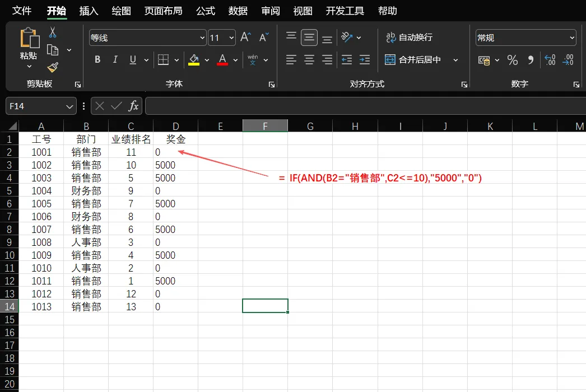
Task: Select row 8 header
Action: tap(10, 230)
